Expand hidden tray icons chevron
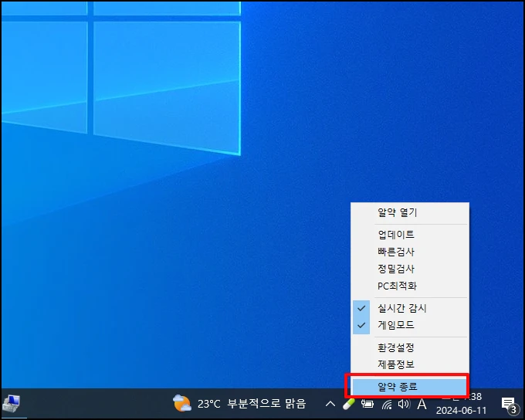 330,404
